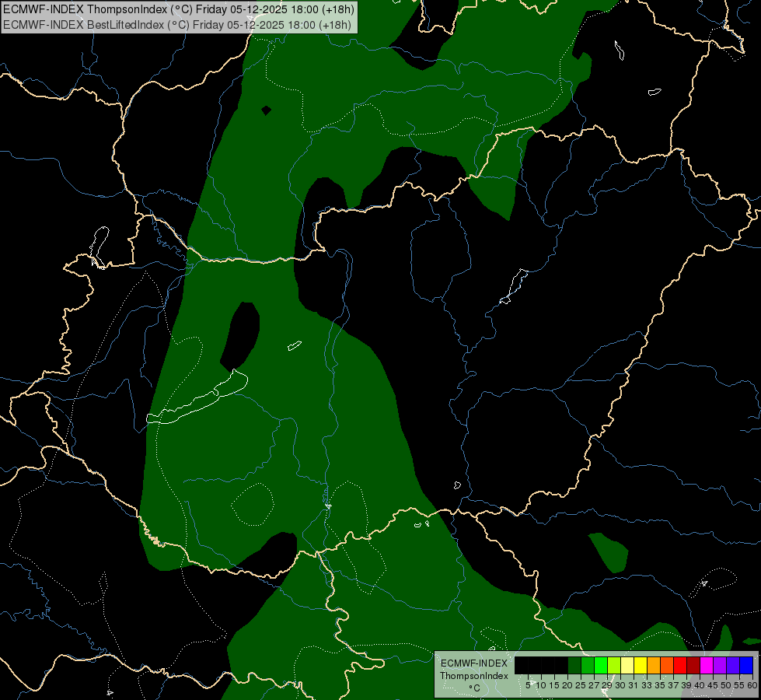Click the legend's °C unit label

(474, 688)
